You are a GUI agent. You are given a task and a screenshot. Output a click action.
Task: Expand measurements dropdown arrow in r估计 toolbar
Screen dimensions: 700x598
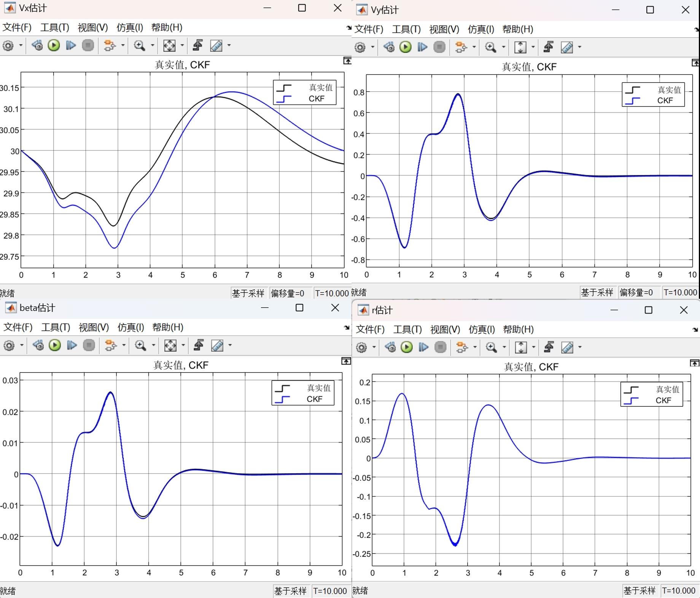click(x=580, y=347)
